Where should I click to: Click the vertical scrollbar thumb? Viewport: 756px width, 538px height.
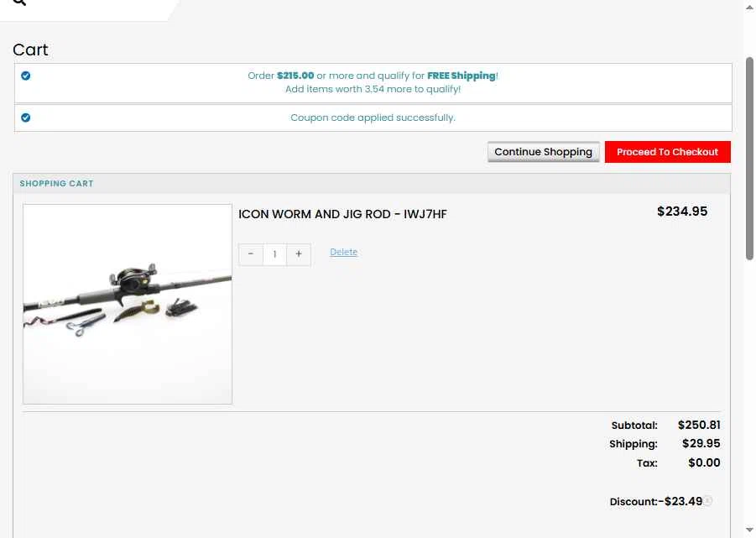tap(749, 159)
